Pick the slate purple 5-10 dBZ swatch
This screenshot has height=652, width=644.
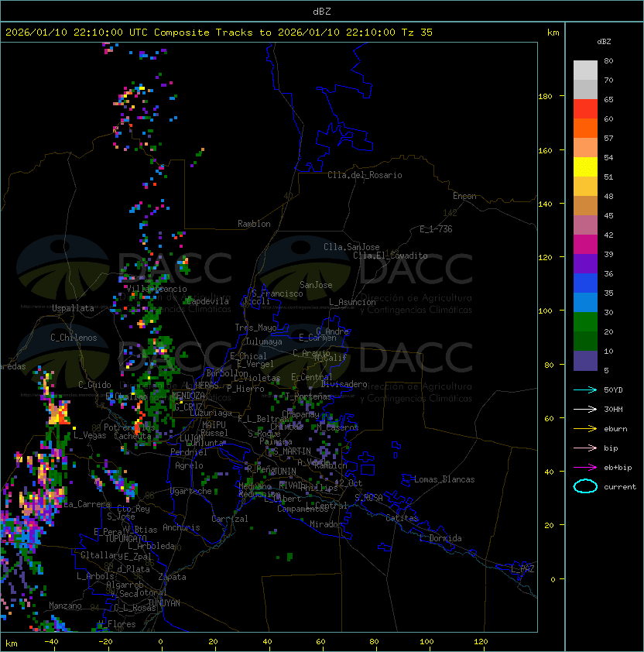click(585, 361)
